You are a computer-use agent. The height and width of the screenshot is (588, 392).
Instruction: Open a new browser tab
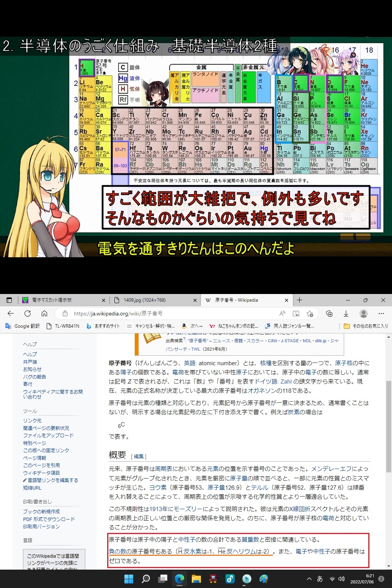click(300, 300)
